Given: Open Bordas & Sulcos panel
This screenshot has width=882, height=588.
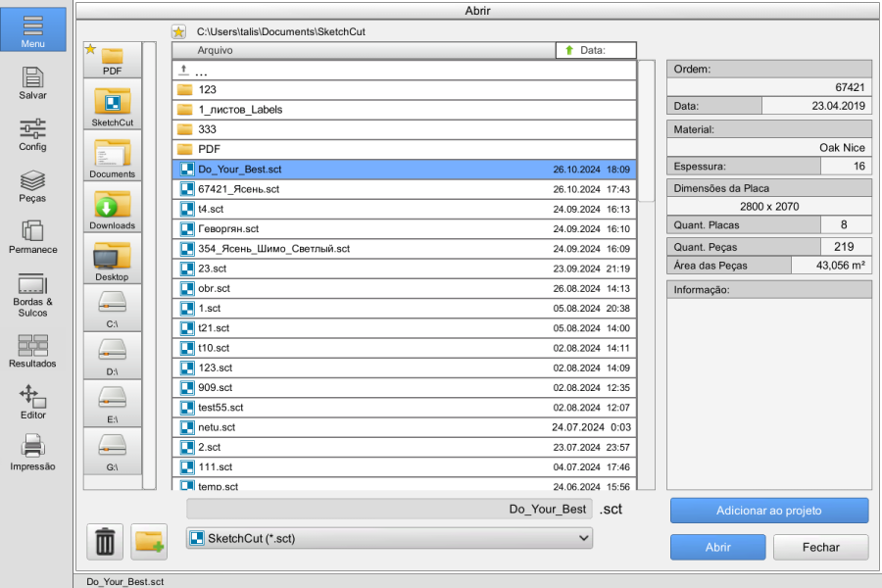Looking at the screenshot, I should (32, 295).
